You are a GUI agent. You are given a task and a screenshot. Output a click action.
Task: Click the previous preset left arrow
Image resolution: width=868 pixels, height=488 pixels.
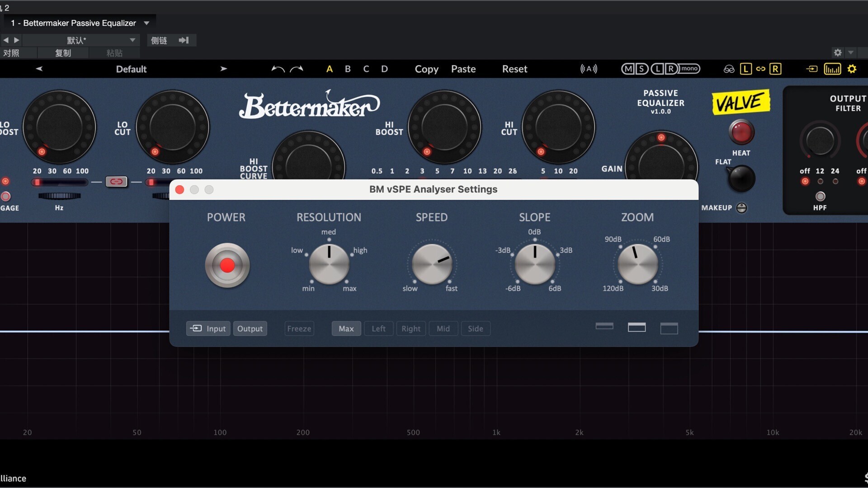tap(39, 69)
